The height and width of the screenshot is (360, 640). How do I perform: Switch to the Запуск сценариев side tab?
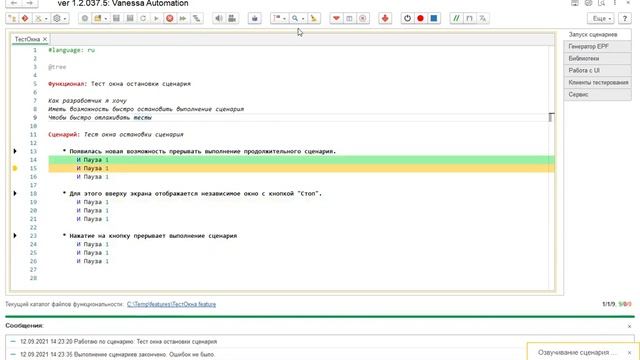pyautogui.click(x=597, y=35)
